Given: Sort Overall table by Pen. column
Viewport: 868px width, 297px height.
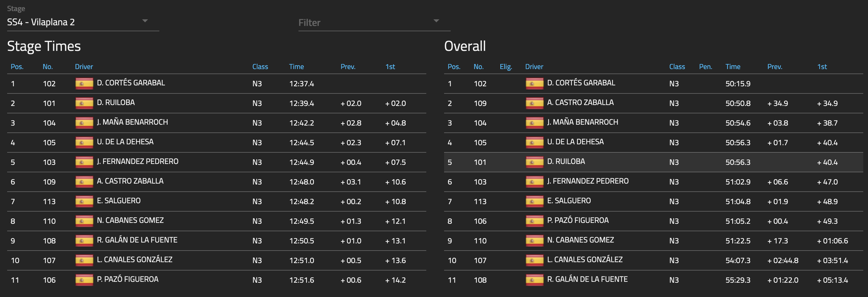Looking at the screenshot, I should [706, 66].
